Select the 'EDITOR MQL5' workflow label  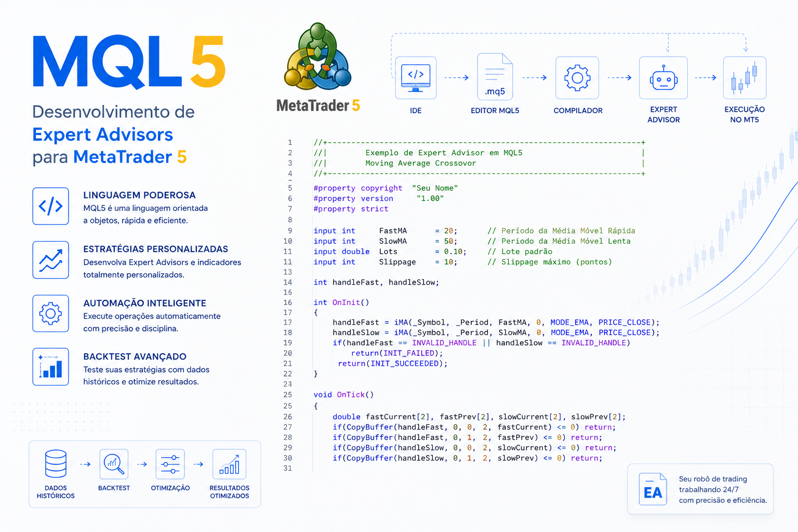point(495,111)
